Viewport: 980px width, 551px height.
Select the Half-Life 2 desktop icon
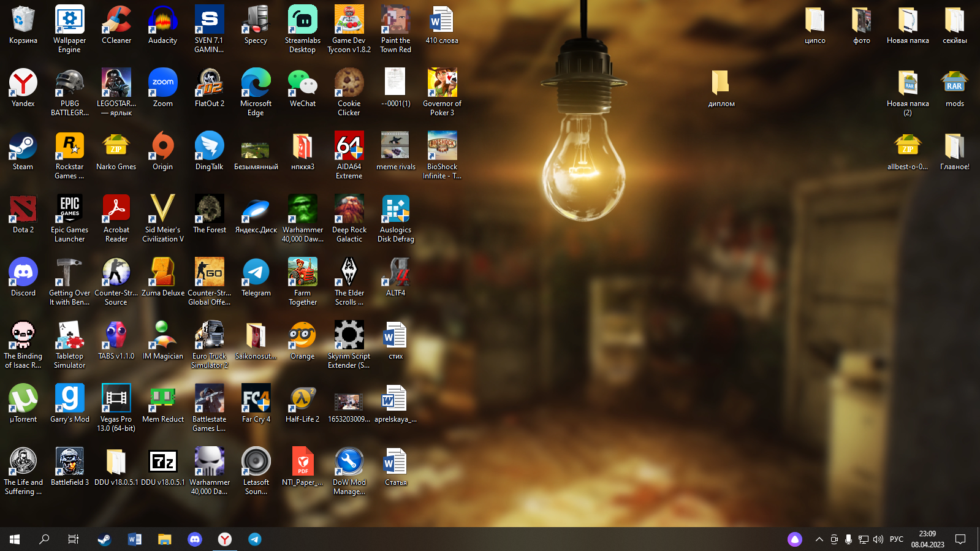click(x=303, y=403)
